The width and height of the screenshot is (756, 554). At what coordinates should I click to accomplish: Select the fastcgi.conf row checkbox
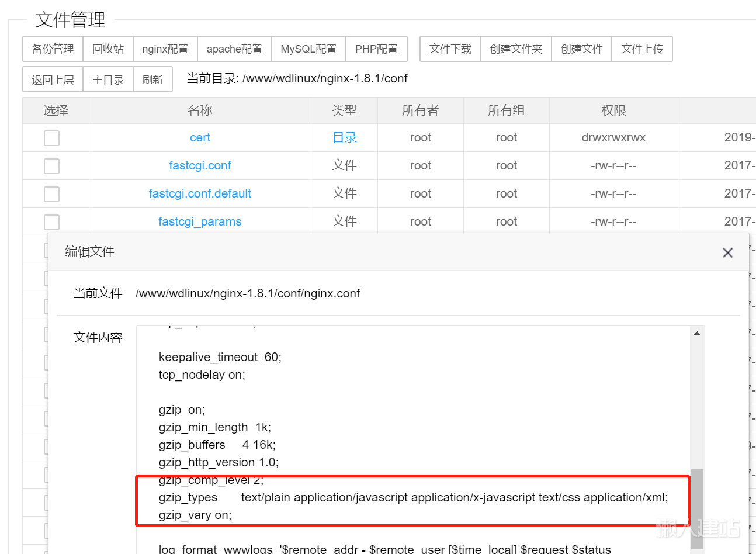[51, 165]
